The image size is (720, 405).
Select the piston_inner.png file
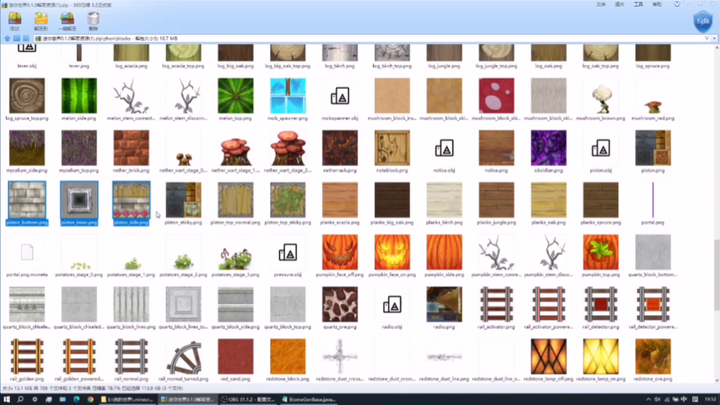(x=79, y=203)
